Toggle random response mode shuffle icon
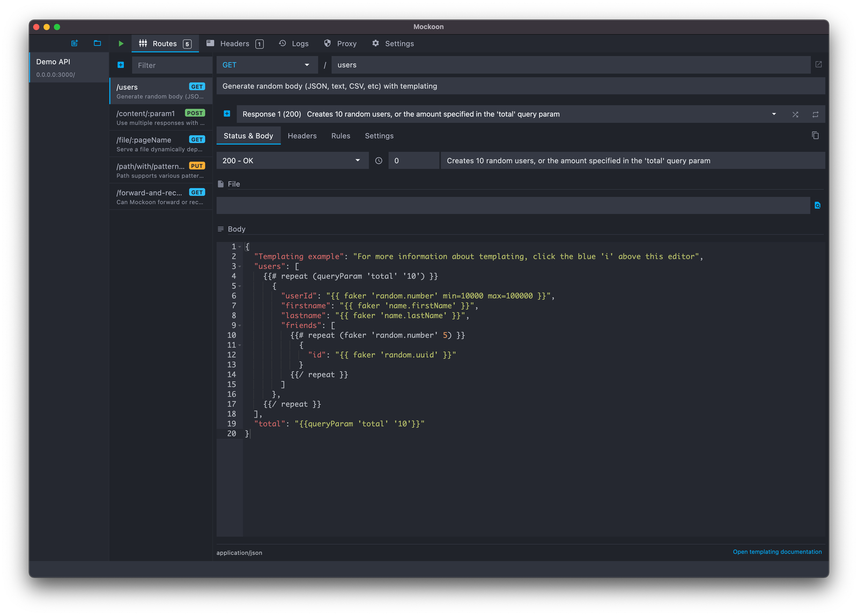Screen dimensions: 858x616 click(795, 114)
